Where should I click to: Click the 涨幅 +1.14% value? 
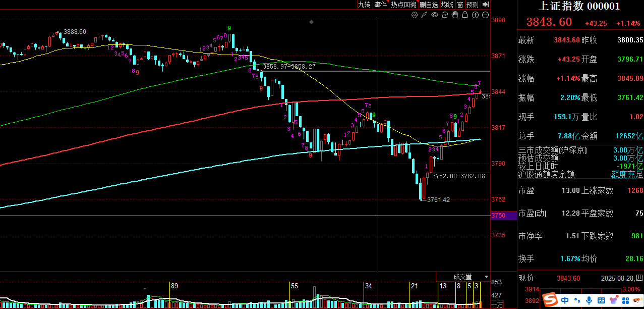(x=568, y=78)
